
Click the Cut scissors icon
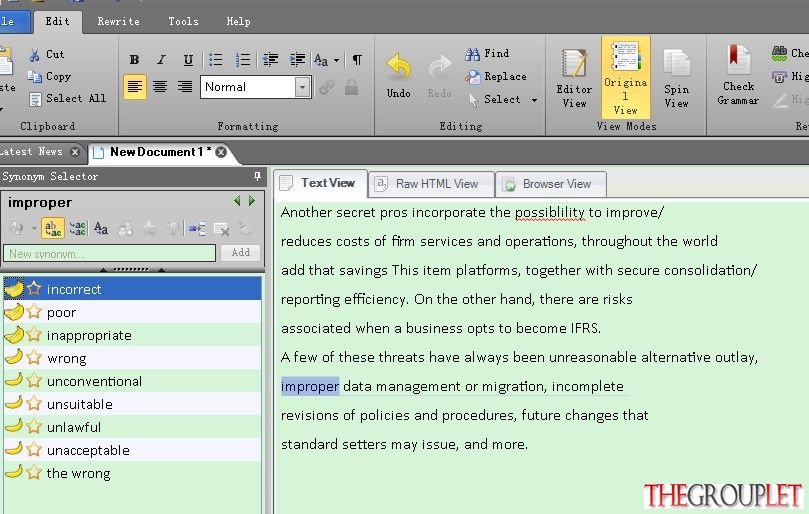(x=35, y=55)
